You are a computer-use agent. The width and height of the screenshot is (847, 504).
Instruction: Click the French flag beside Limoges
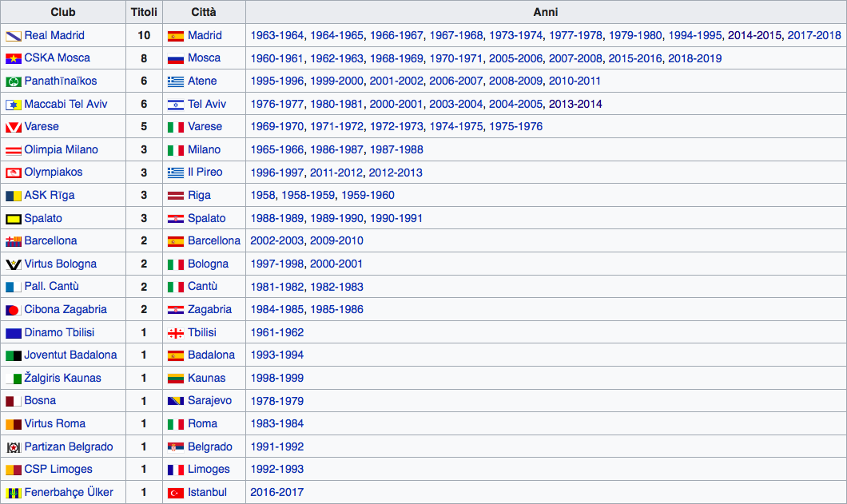176,470
